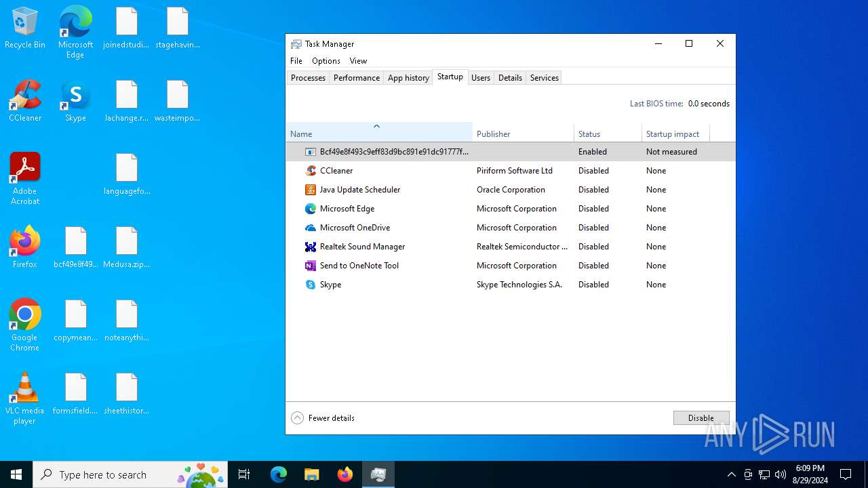The width and height of the screenshot is (868, 488).
Task: Sort by the Status column header
Action: [608, 132]
